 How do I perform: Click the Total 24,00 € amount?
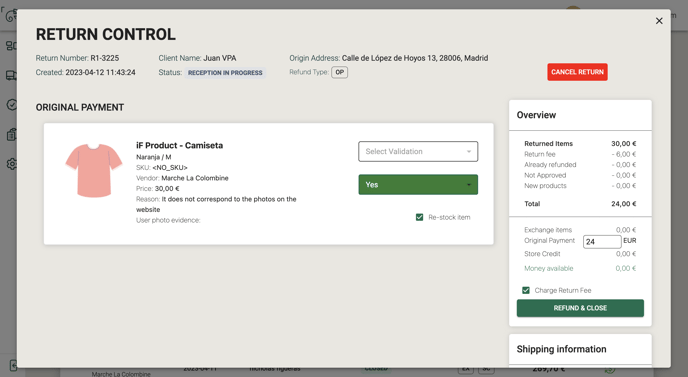[x=624, y=204]
